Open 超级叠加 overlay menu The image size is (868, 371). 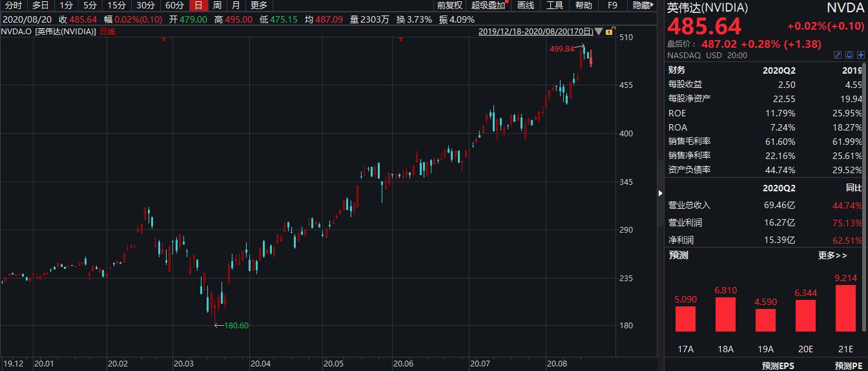(489, 5)
